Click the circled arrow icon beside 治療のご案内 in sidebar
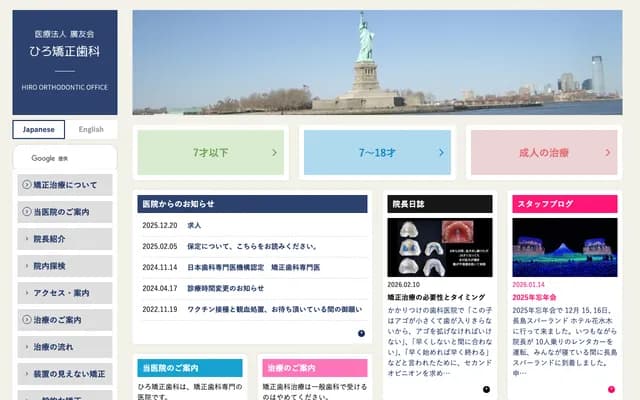 pyautogui.click(x=25, y=320)
